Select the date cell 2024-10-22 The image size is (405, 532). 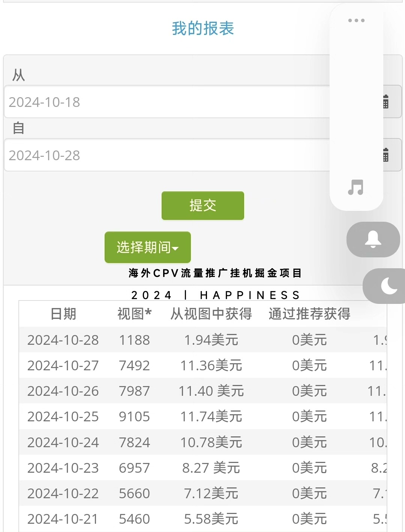point(63,493)
